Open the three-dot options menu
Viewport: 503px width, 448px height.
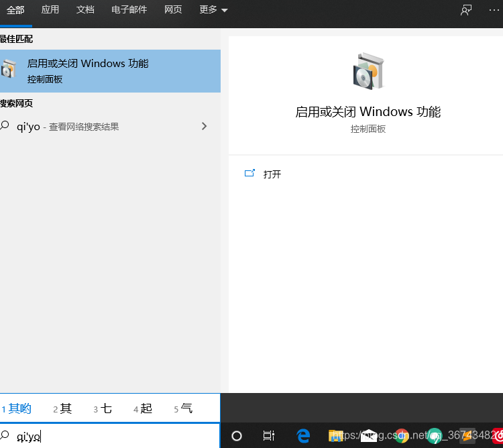pyautogui.click(x=494, y=10)
